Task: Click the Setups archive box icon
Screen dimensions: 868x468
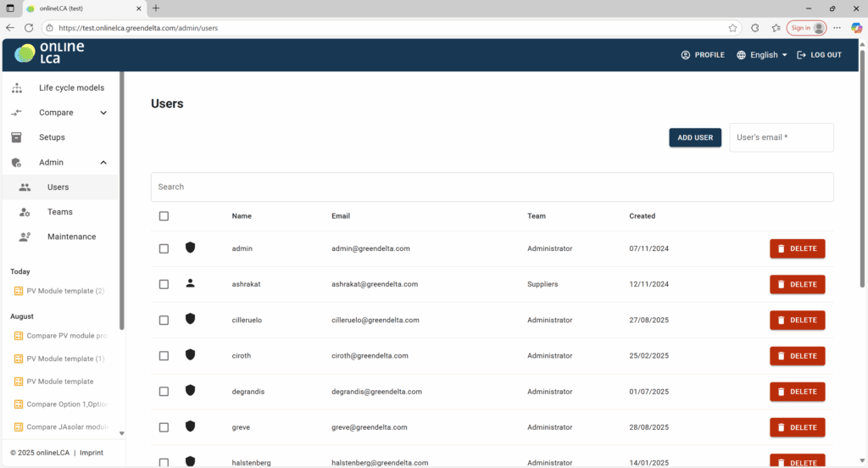Action: coord(17,137)
